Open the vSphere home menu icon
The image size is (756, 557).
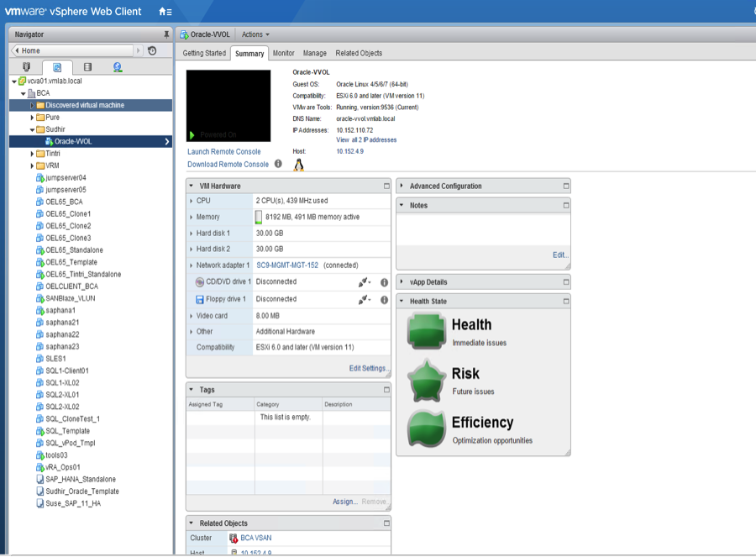pyautogui.click(x=165, y=12)
